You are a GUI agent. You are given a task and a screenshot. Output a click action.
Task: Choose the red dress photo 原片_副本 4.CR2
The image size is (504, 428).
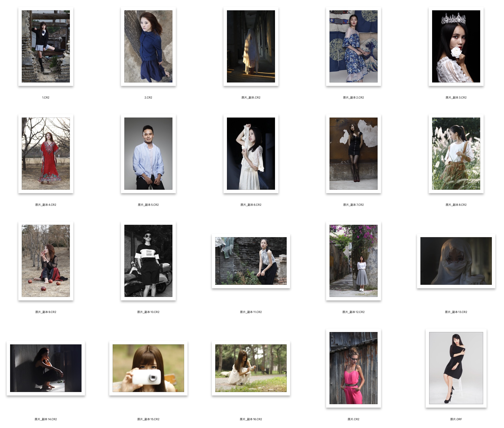click(x=46, y=154)
